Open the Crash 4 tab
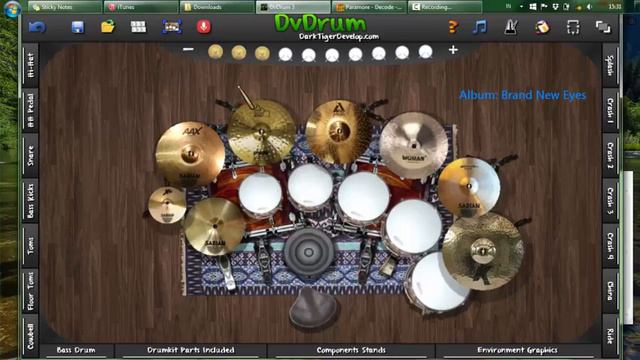 (611, 246)
